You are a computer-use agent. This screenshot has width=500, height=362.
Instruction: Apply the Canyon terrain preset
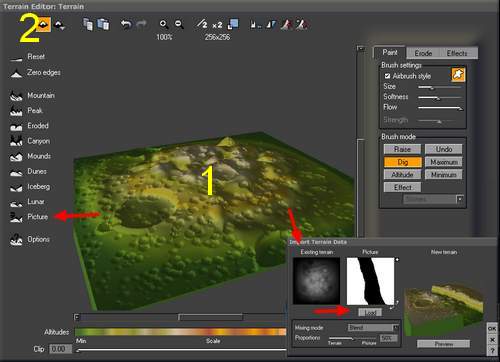tap(30, 141)
